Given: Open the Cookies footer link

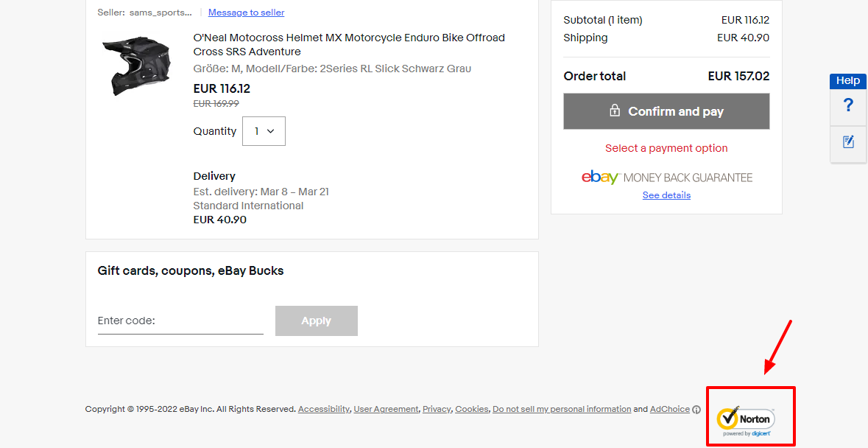Looking at the screenshot, I should (x=471, y=409).
